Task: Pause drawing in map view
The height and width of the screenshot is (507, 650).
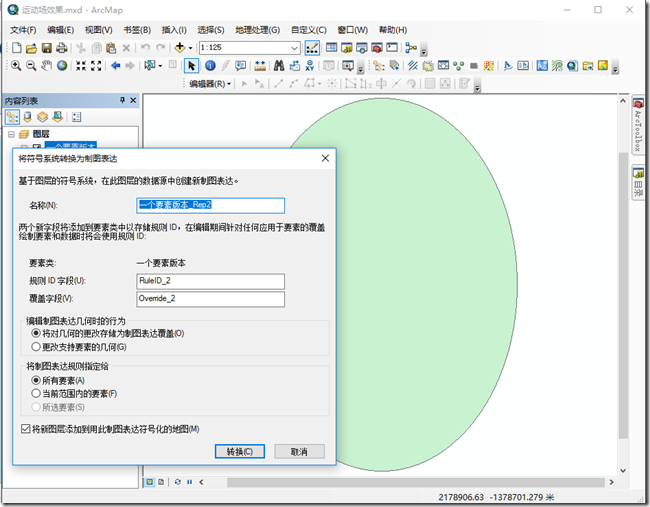Action: click(x=189, y=482)
